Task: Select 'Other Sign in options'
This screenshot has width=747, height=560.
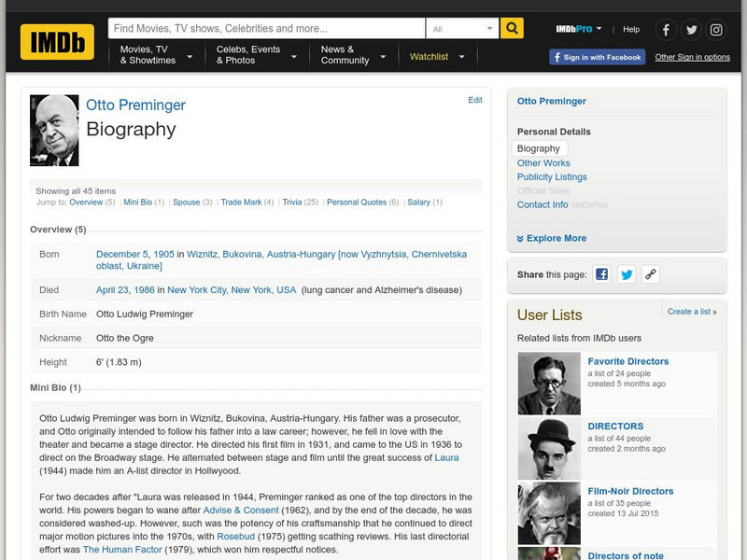Action: [695, 56]
